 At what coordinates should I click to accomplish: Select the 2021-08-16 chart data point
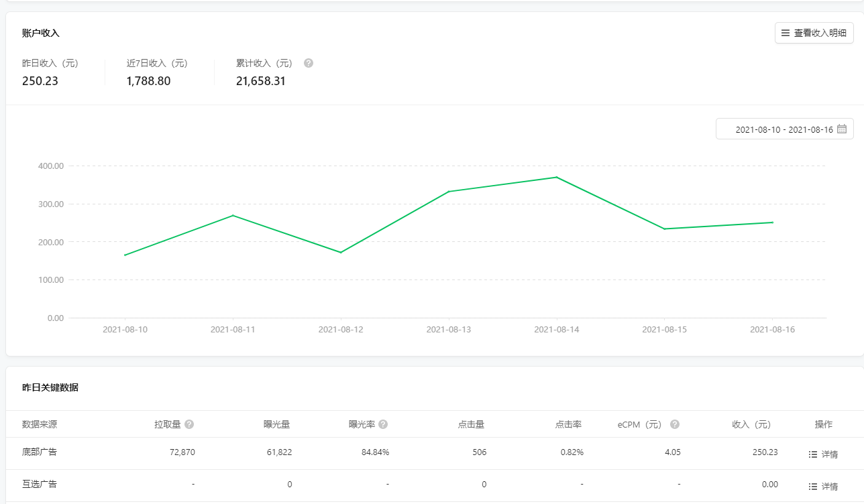772,223
